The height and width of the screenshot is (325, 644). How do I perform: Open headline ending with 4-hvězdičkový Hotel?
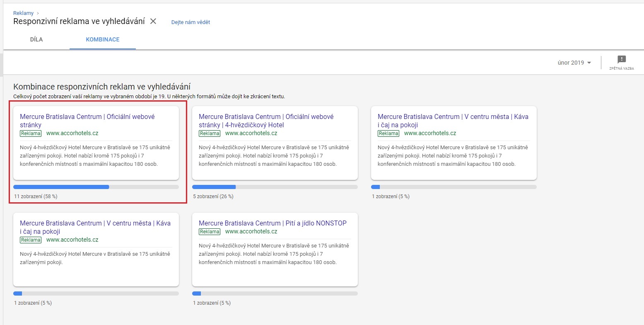(x=266, y=121)
